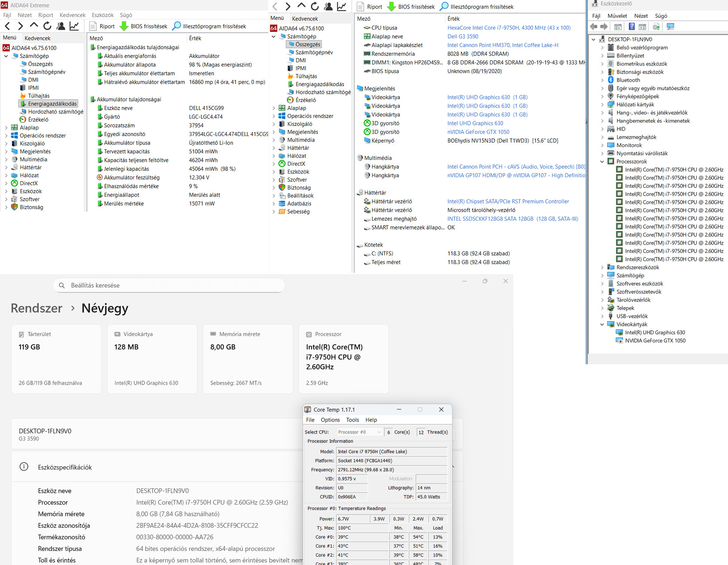Click forward arrow in right AIDA64 summary window
728x565 pixels.
pos(288,7)
